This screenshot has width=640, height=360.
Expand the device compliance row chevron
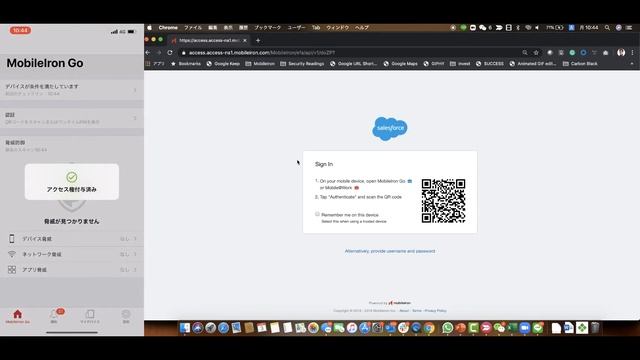135,89
